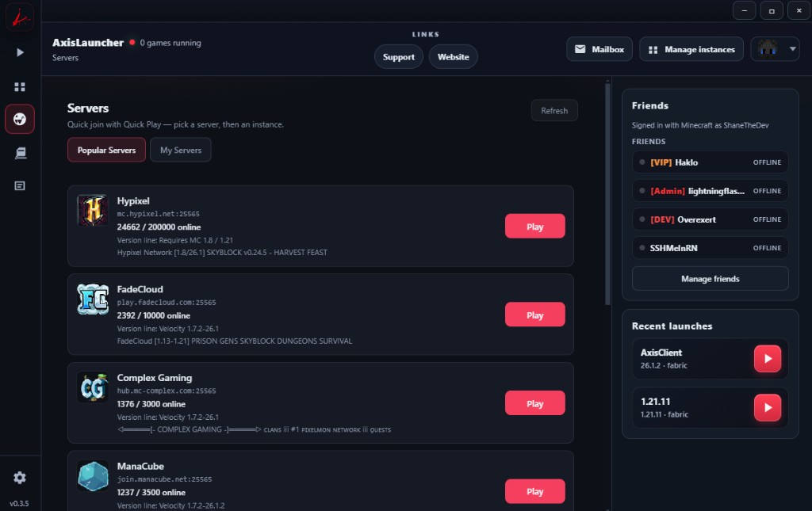Open the instances grid sidebar icon
The image size is (812, 511).
(20, 87)
